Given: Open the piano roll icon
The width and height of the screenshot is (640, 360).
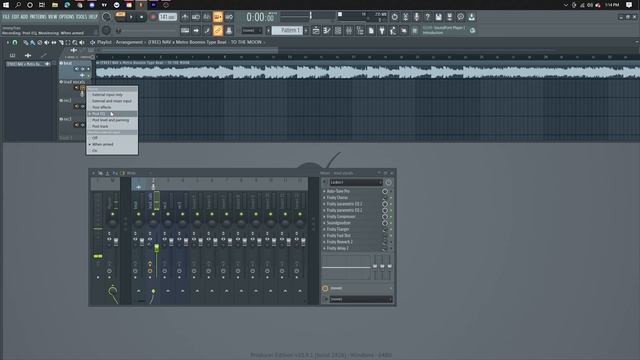Looking at the screenshot, I should click(x=327, y=31).
